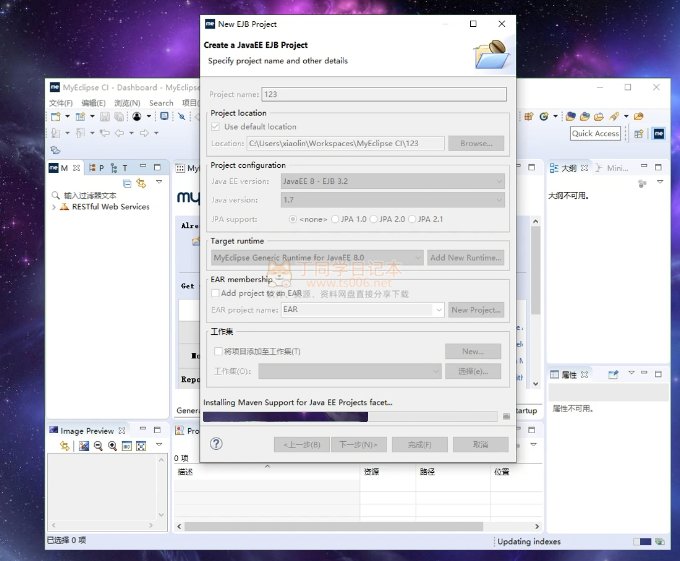This screenshot has width=680, height=561.
Task: Open the 文件(F) menu
Action: (x=60, y=103)
